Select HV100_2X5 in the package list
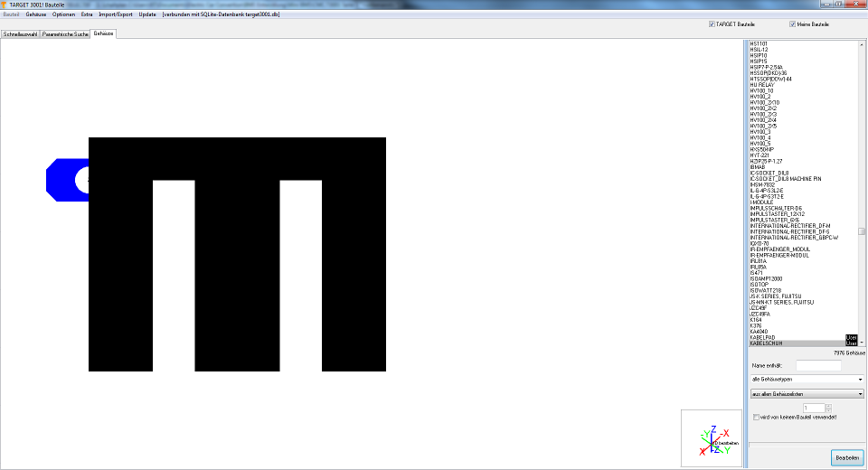 (x=763, y=127)
